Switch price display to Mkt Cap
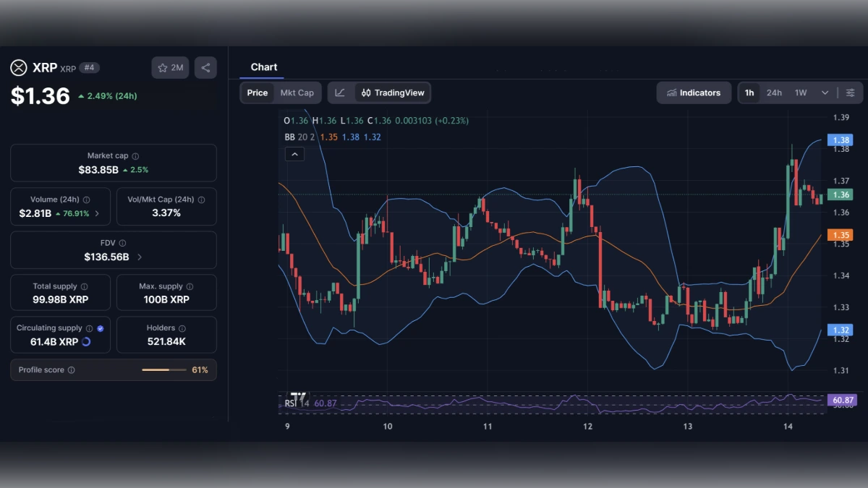Viewport: 868px width, 488px height. pos(298,93)
